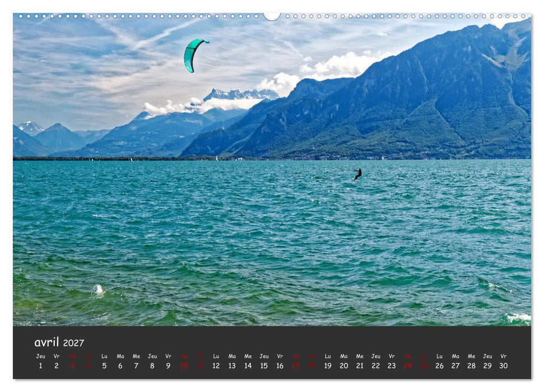This screenshot has width=544, height=392.
Task: Select date 28 in the calendar row
Action: click(472, 366)
